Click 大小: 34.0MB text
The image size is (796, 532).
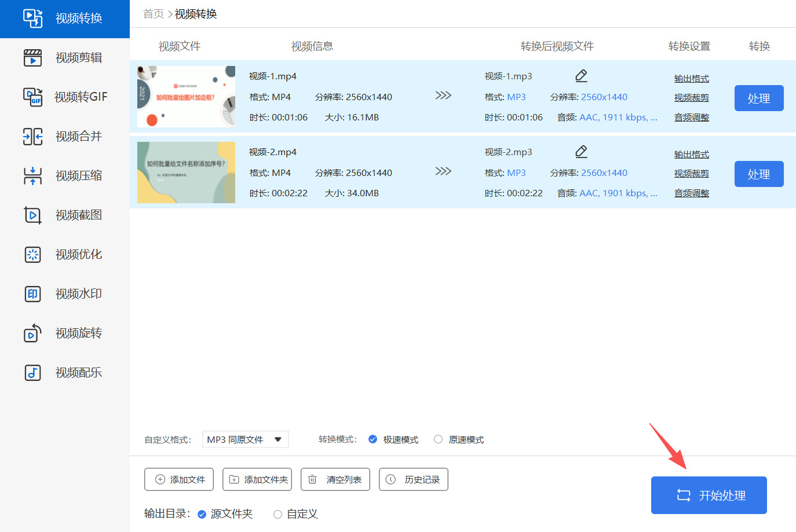click(352, 193)
